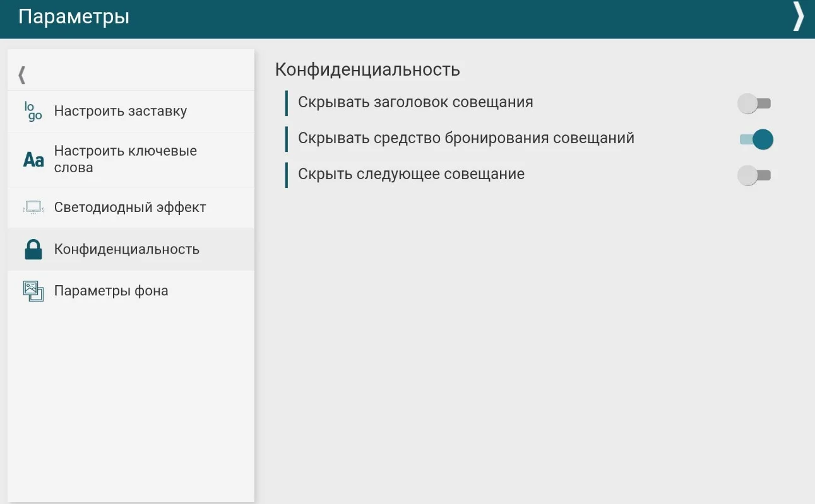The height and width of the screenshot is (504, 815).
Task: Toggle the Скрыть следующее совещание switch
Action: 754,175
